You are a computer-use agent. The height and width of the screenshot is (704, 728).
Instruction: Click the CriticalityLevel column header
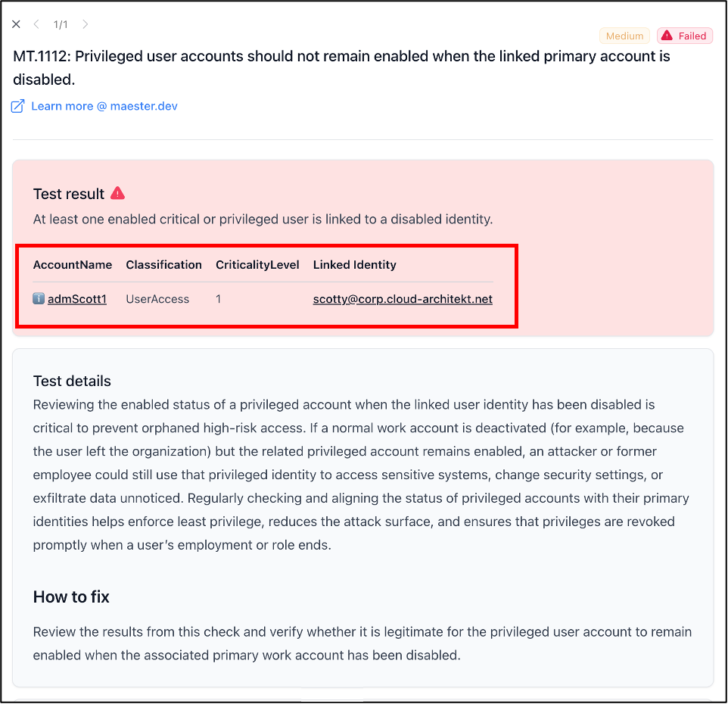click(257, 265)
